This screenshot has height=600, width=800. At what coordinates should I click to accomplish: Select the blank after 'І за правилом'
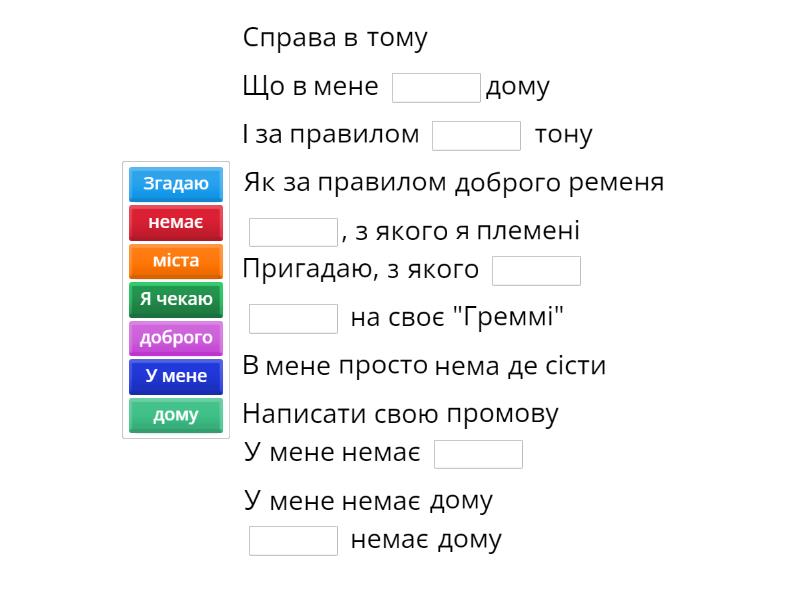pos(476,135)
